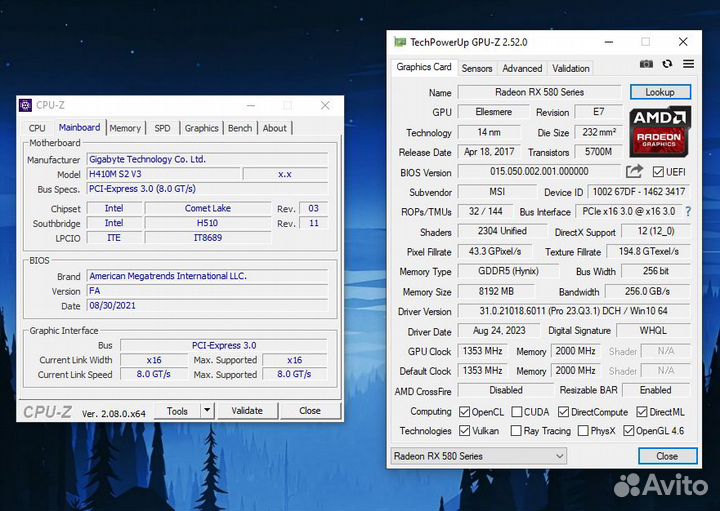The image size is (720, 511).
Task: Open the GPU-Z hamburger menu
Action: tap(688, 64)
